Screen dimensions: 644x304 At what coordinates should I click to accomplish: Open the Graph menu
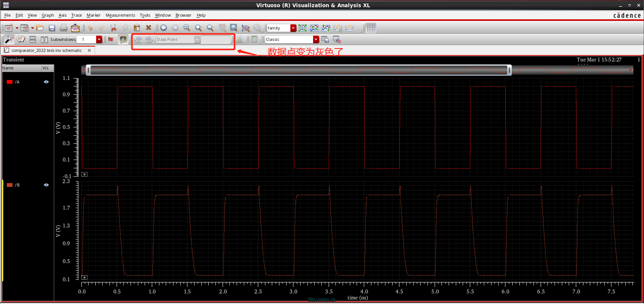click(48, 15)
